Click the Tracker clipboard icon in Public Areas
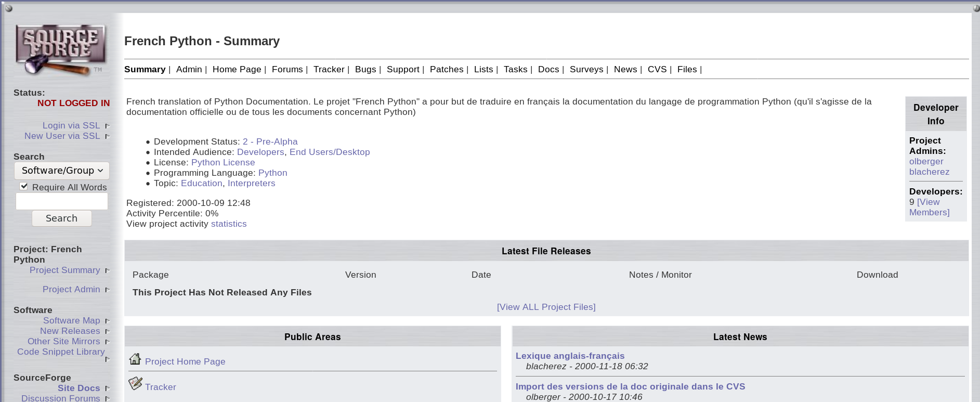980x402 pixels. coord(135,384)
